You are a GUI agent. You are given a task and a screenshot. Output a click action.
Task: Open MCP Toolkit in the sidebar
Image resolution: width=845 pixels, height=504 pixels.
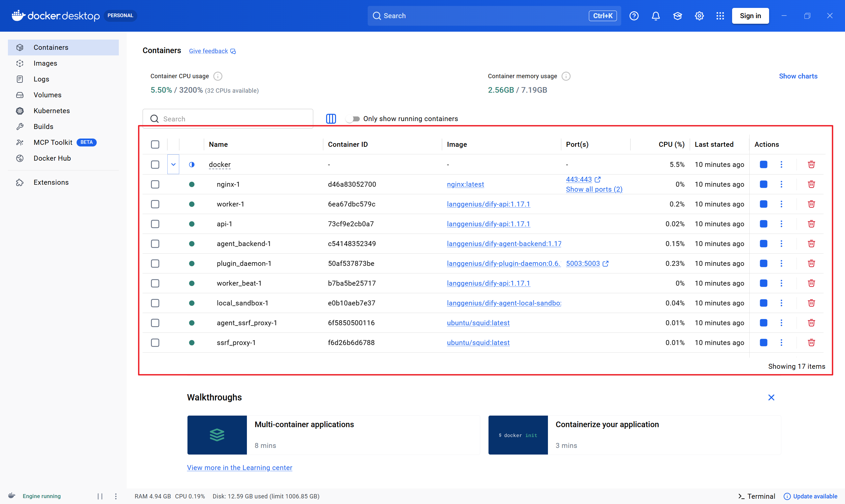point(63,142)
